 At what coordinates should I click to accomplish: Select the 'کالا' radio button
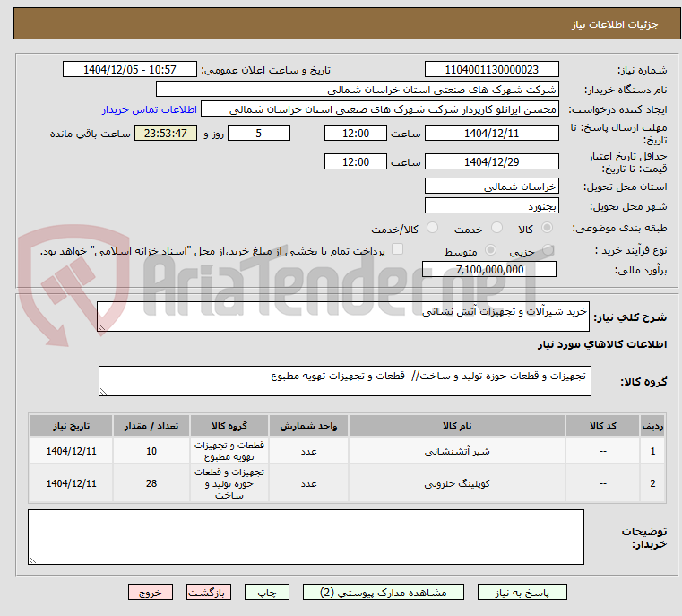coord(548,228)
